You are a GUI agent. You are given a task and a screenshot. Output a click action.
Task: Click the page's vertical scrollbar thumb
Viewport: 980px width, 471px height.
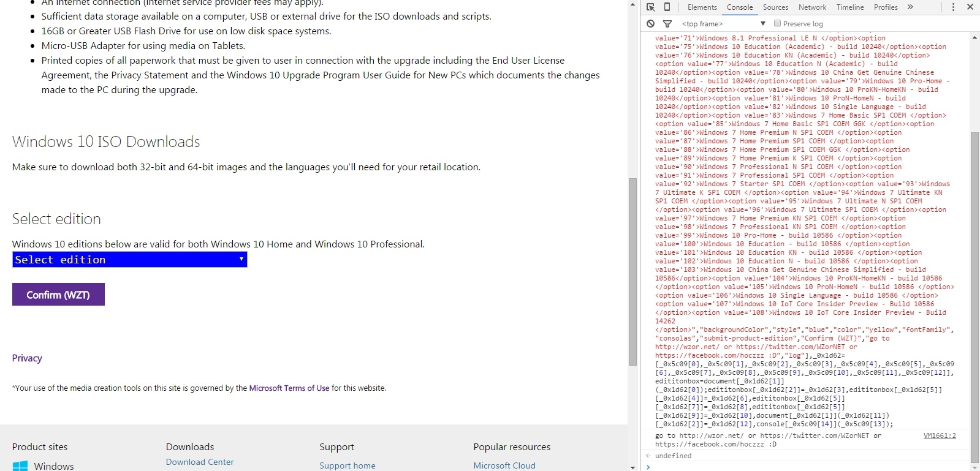click(x=632, y=272)
